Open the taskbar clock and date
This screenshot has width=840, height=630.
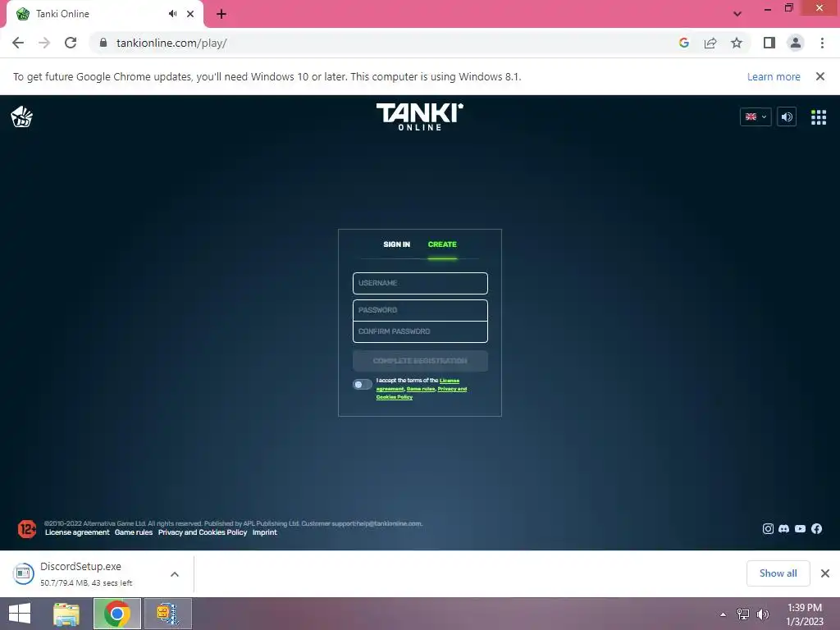pos(805,614)
